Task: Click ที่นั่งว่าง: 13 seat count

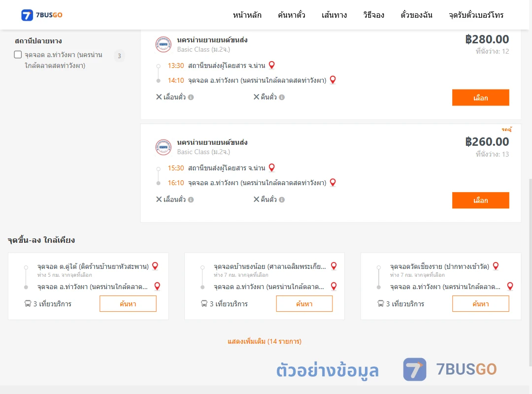Action: click(492, 154)
